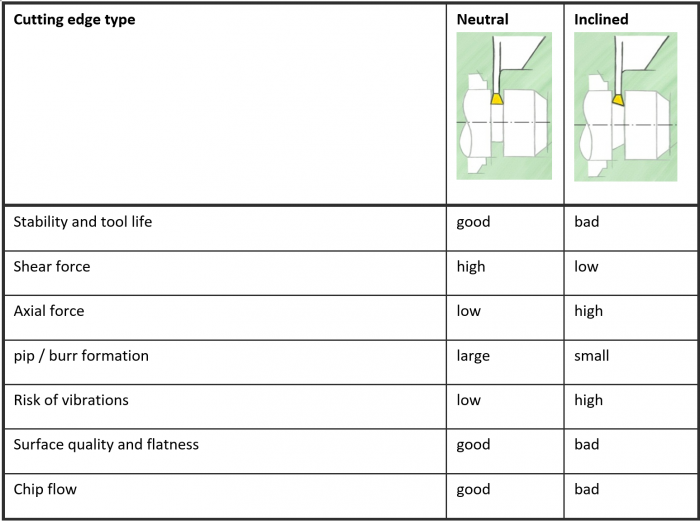
Task: Click Neutral value 'high' for Shear force
Action: pyautogui.click(x=471, y=266)
